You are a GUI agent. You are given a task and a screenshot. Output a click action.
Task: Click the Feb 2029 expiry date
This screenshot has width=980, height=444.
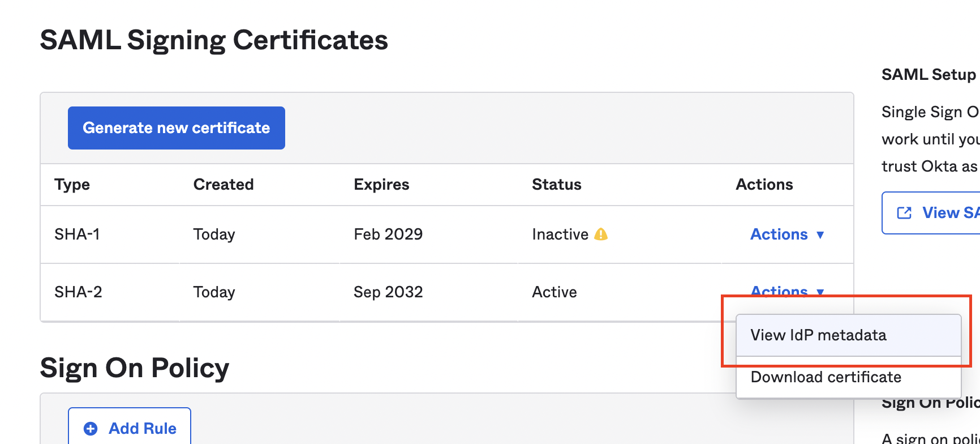pyautogui.click(x=388, y=234)
